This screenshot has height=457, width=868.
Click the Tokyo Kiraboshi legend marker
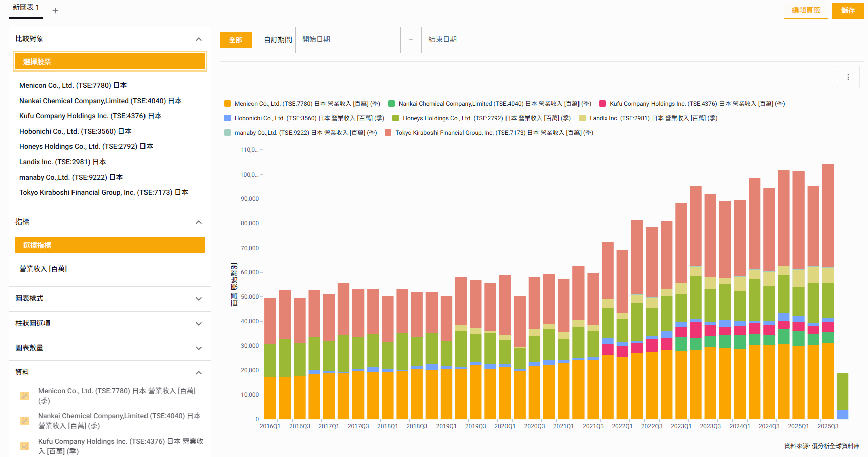[x=388, y=133]
